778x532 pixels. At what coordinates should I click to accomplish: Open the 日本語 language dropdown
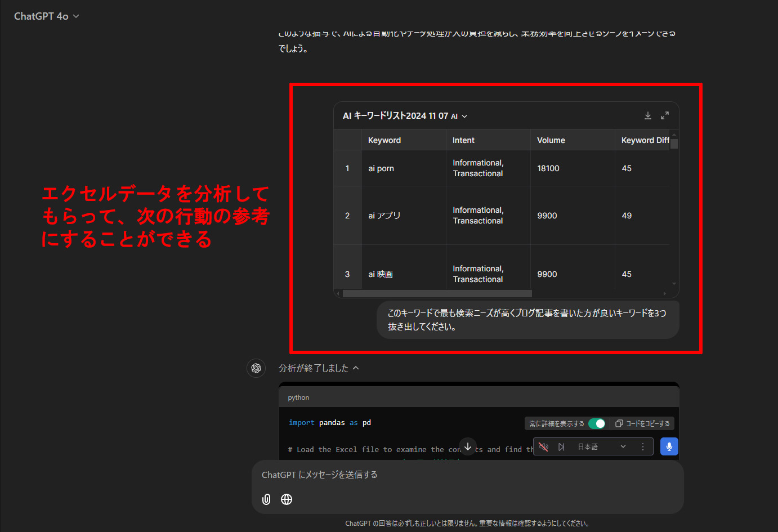point(601,446)
